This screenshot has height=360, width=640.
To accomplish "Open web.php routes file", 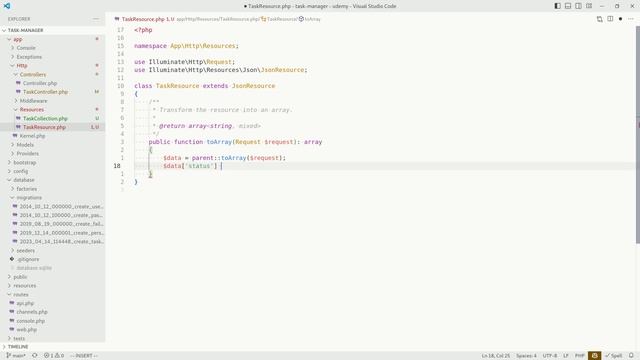I will (27, 330).
